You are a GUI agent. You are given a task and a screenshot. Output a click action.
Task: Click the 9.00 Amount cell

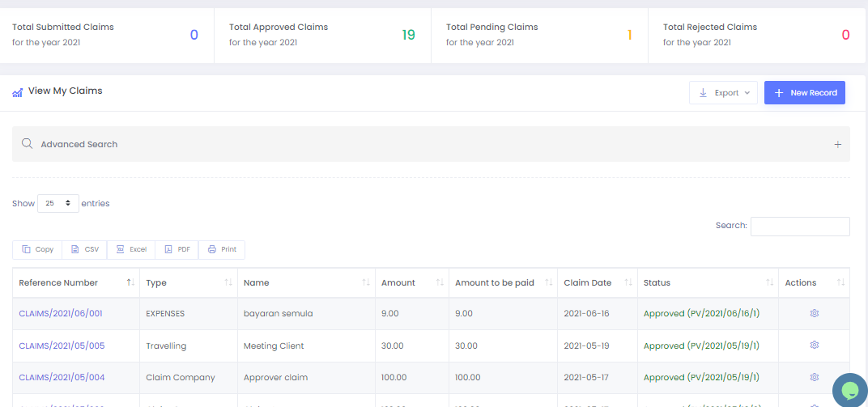[x=390, y=314]
